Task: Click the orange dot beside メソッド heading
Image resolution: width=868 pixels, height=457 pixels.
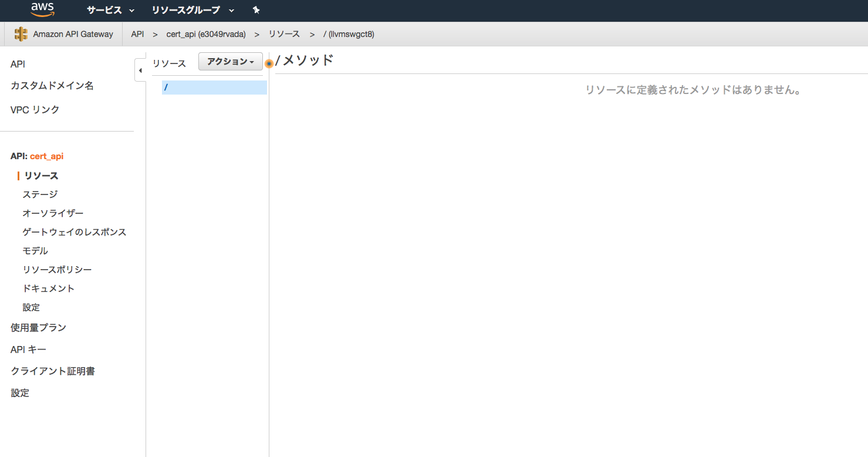Action: [x=269, y=63]
